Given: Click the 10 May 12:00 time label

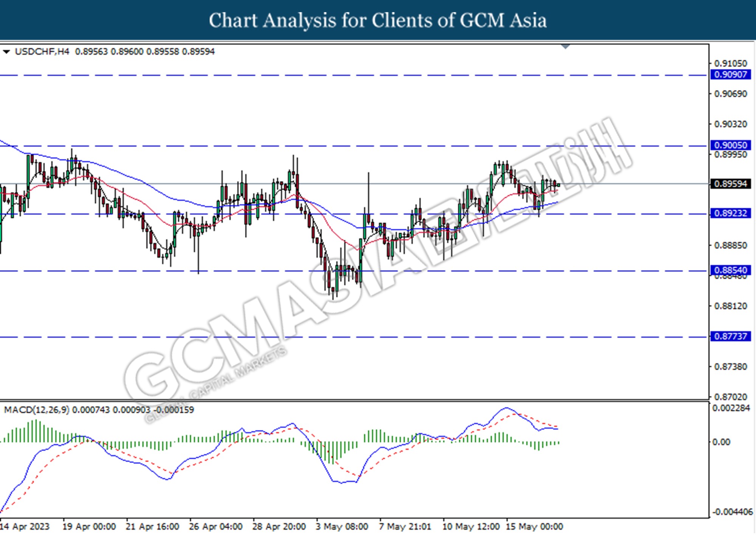Looking at the screenshot, I should click(471, 526).
